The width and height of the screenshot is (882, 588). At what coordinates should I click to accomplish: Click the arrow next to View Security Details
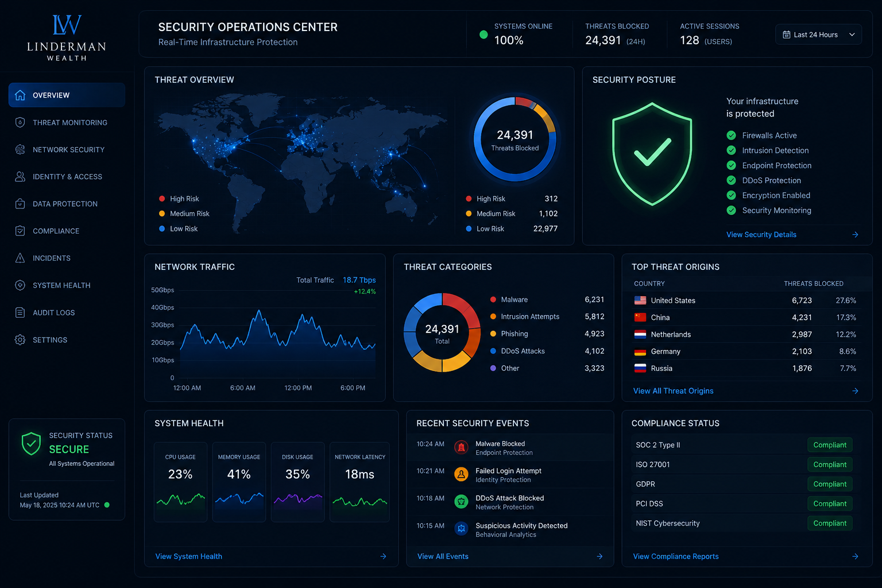pos(855,234)
